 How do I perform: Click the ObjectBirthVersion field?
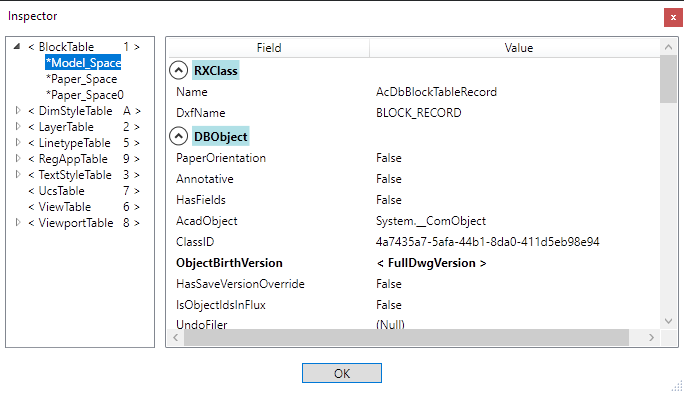point(229,263)
